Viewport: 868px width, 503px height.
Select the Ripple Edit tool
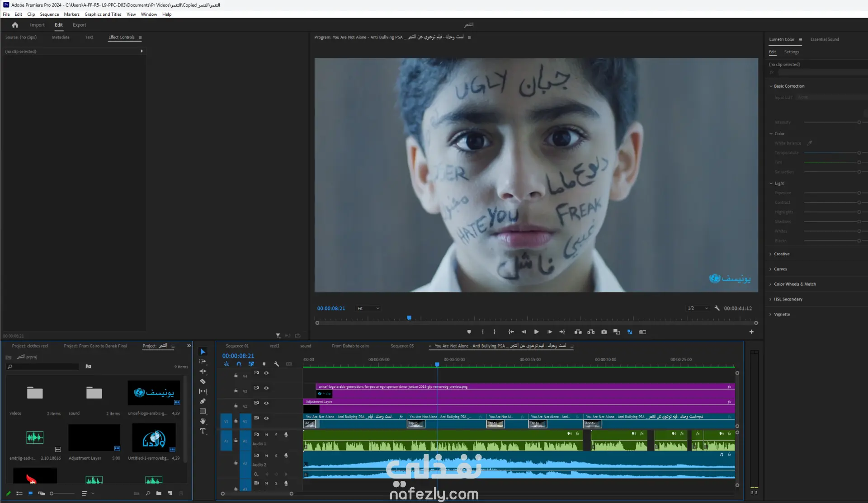(x=203, y=371)
